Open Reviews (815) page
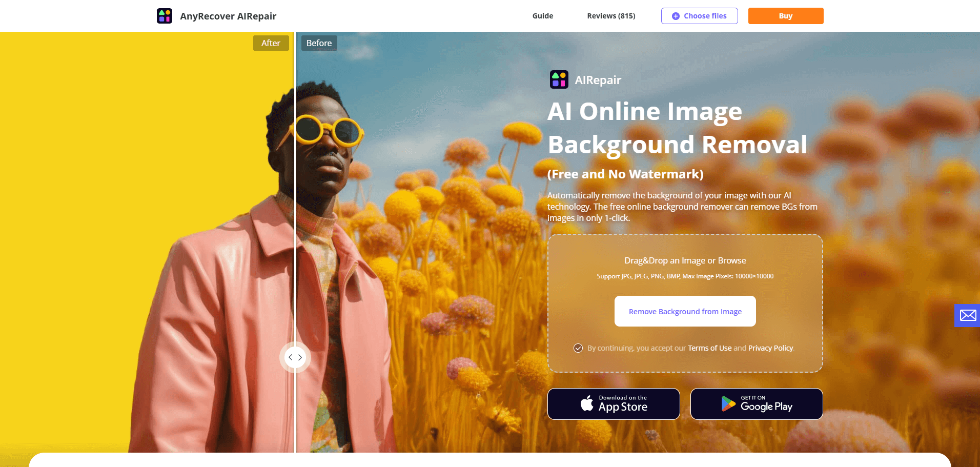 (x=610, y=16)
